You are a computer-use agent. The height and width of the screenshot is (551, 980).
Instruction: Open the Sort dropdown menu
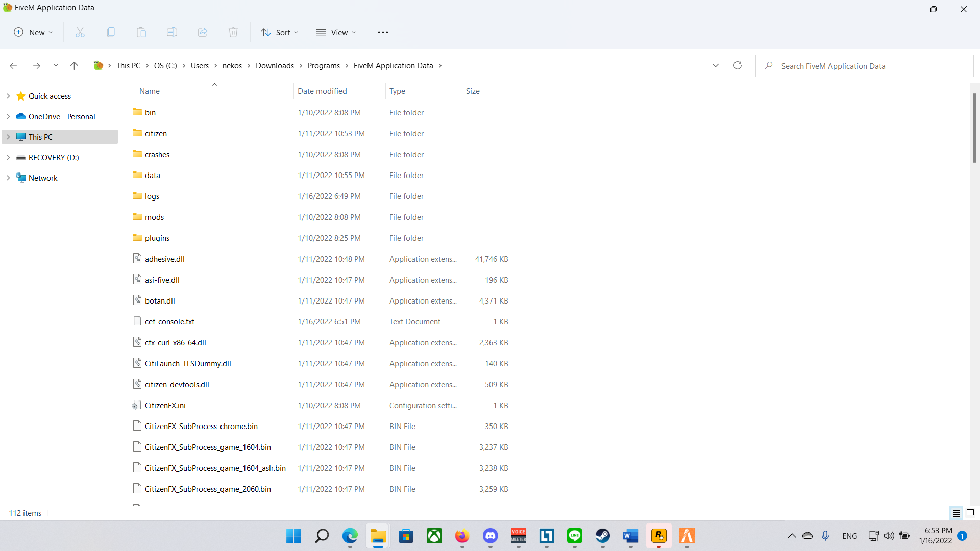coord(279,32)
